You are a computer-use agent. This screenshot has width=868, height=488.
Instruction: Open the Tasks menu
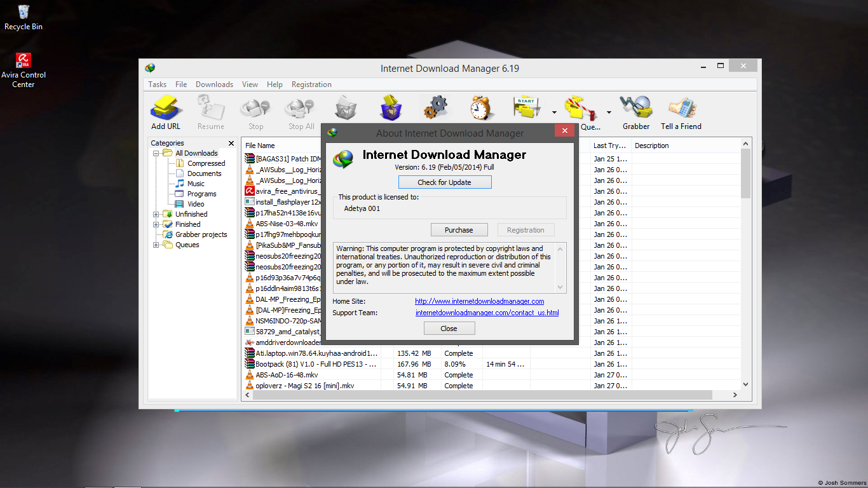click(157, 85)
